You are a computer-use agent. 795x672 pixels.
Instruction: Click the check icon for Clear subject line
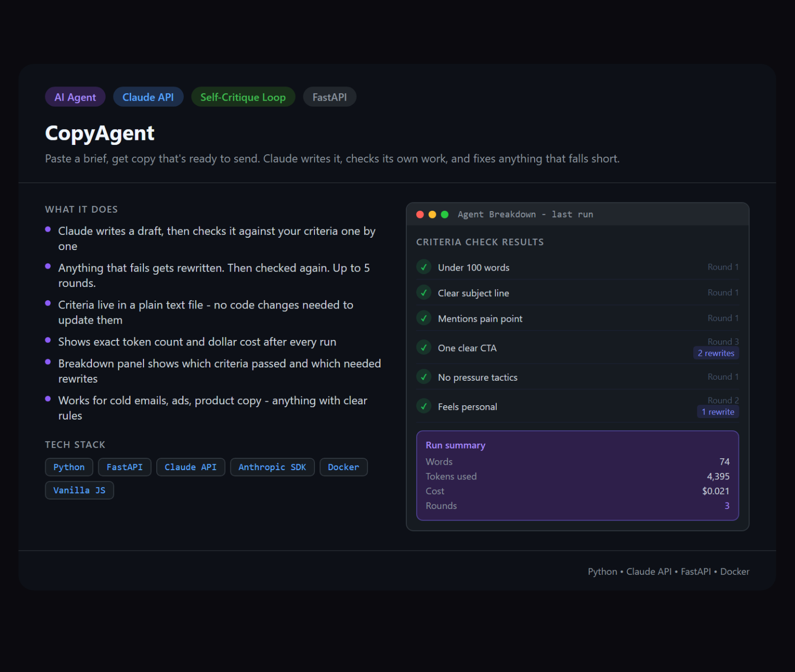click(x=424, y=293)
